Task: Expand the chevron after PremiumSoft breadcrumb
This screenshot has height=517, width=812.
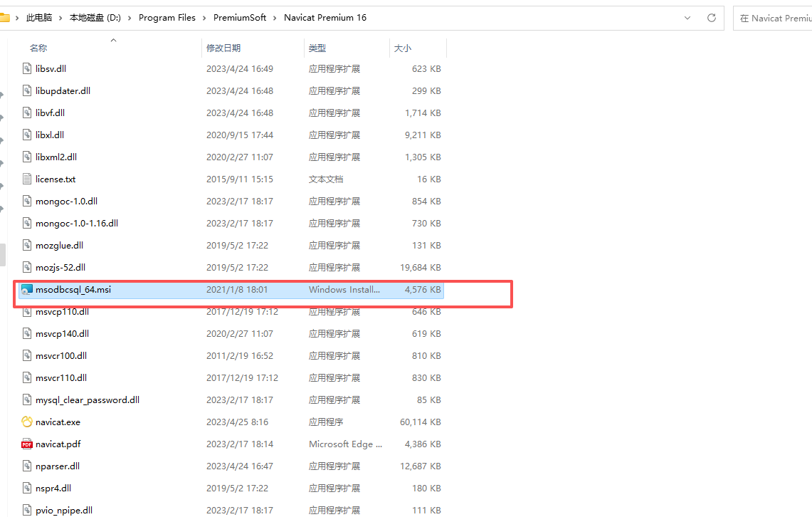Action: coord(275,18)
